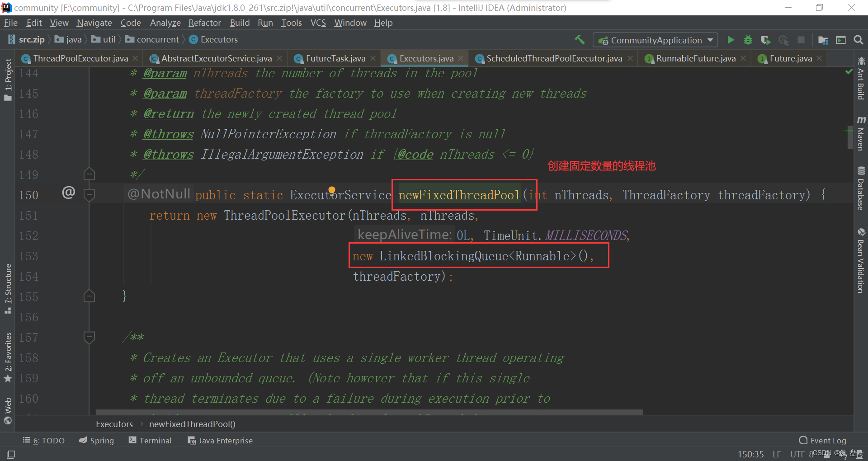Open the Java Enterprise tool window

click(220, 440)
